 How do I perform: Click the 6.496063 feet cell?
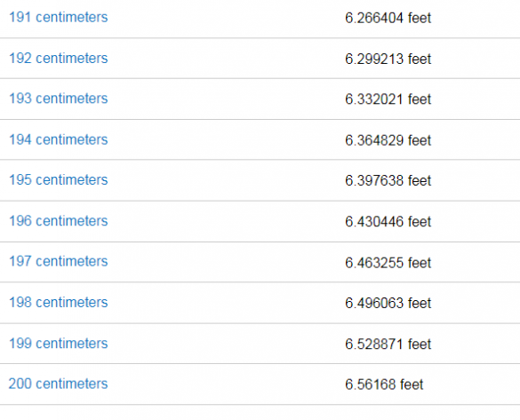(388, 303)
